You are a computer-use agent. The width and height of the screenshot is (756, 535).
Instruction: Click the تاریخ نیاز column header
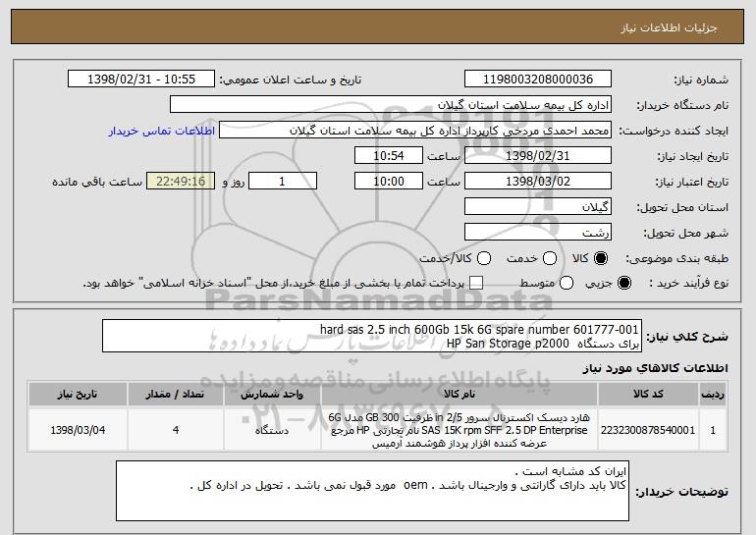pyautogui.click(x=78, y=395)
